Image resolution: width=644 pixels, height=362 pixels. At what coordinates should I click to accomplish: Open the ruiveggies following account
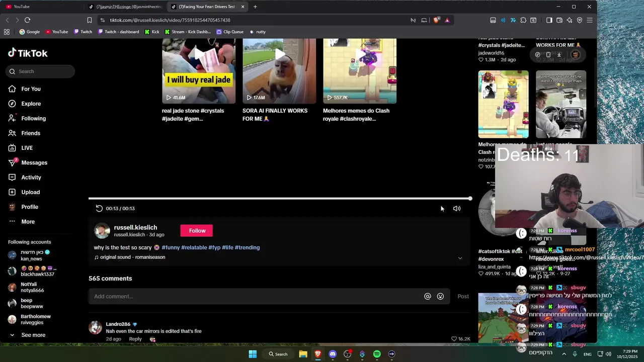tap(29, 319)
